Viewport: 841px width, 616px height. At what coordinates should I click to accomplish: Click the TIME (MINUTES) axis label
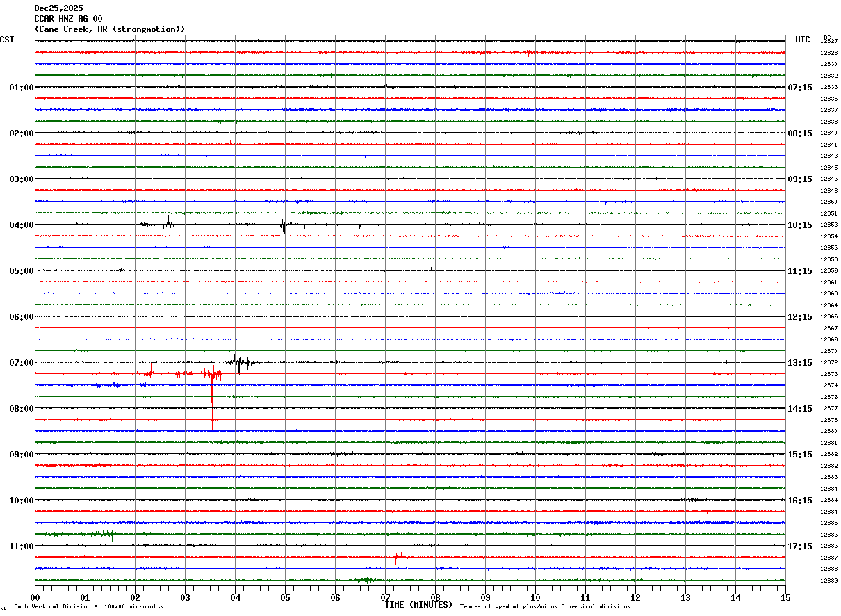[x=418, y=605]
